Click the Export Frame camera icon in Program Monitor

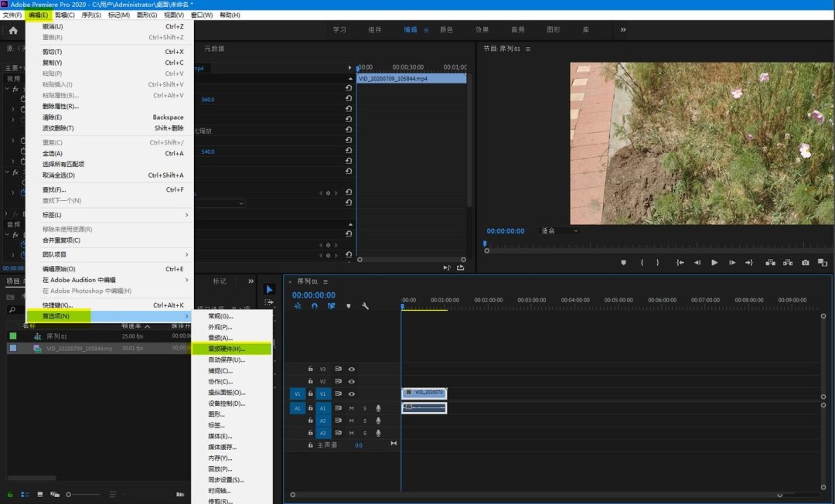805,263
